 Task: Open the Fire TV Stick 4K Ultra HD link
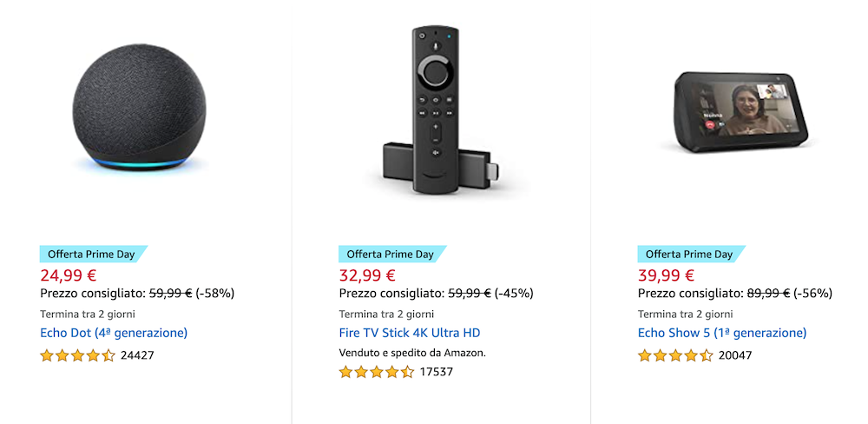(409, 333)
